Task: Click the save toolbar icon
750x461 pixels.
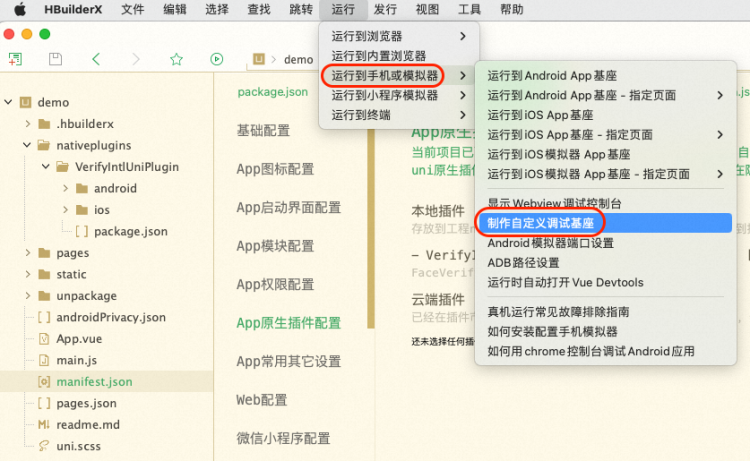Action: pyautogui.click(x=55, y=59)
